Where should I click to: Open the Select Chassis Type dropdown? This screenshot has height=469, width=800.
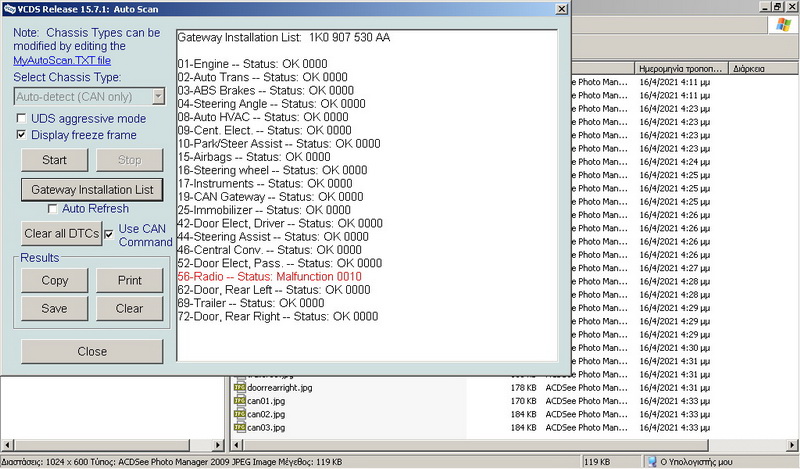tap(159, 96)
